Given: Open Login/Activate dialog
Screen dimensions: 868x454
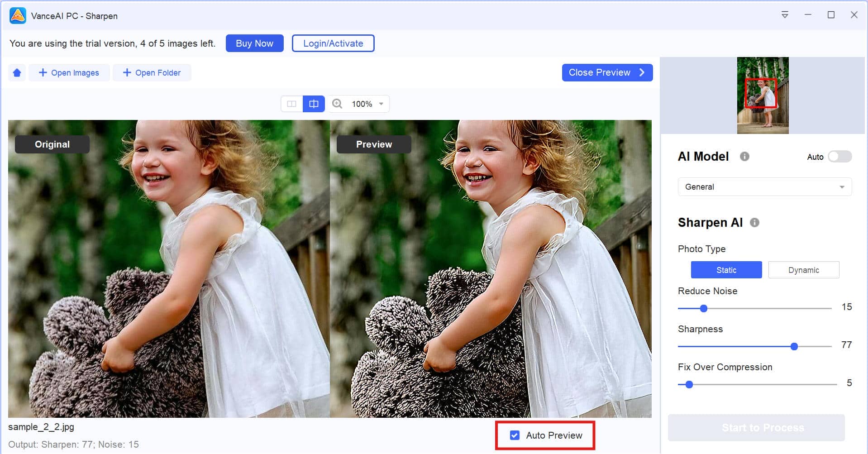Looking at the screenshot, I should pos(333,43).
